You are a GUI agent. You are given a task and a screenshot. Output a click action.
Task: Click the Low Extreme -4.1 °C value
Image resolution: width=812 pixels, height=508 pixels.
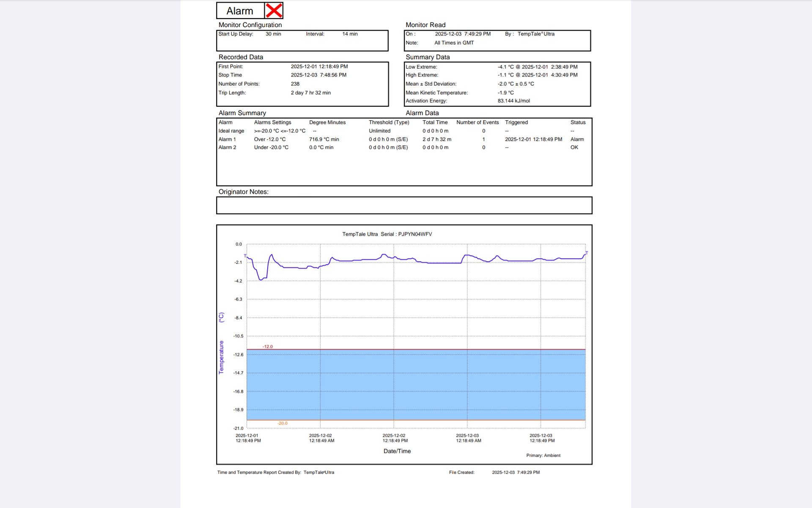505,67
